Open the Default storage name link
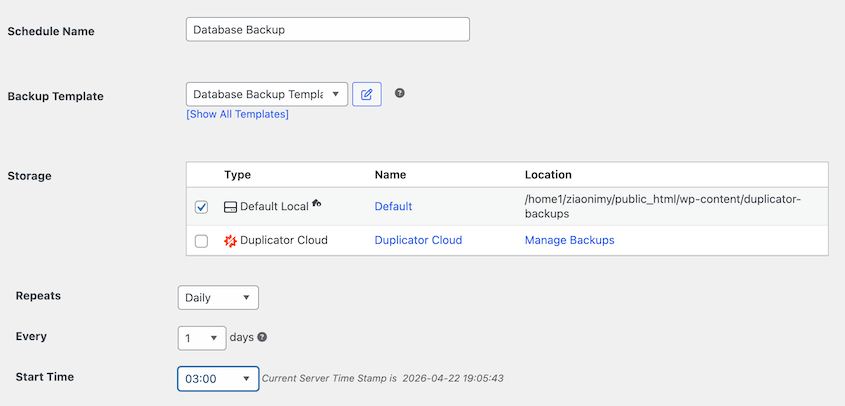The height and width of the screenshot is (406, 845). click(393, 207)
